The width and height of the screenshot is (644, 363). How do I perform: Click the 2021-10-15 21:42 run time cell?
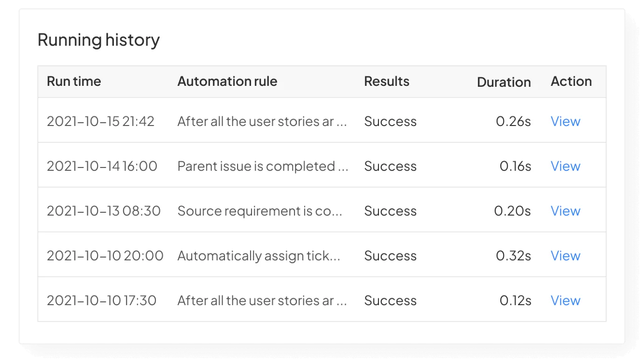coord(100,121)
